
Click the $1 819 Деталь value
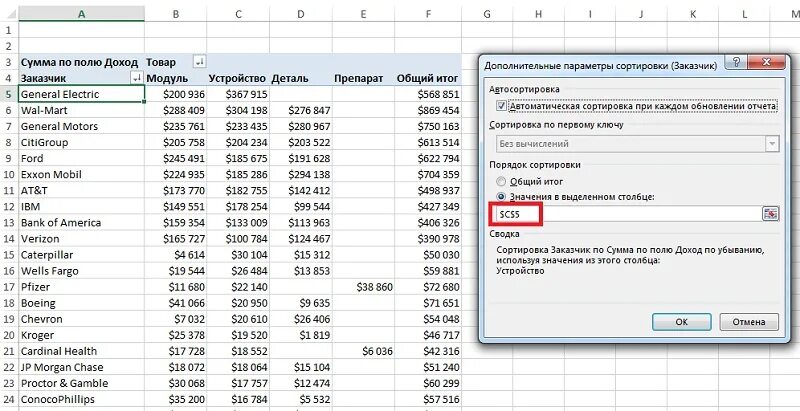point(301,335)
